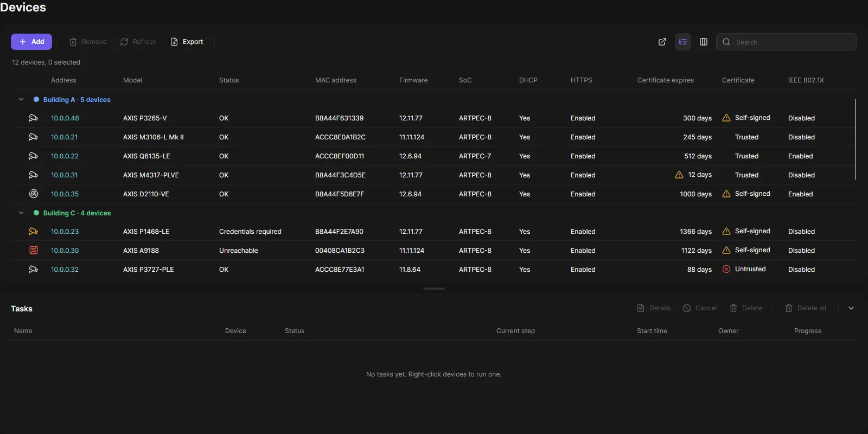
Task: Open the column chooser icon
Action: 704,42
